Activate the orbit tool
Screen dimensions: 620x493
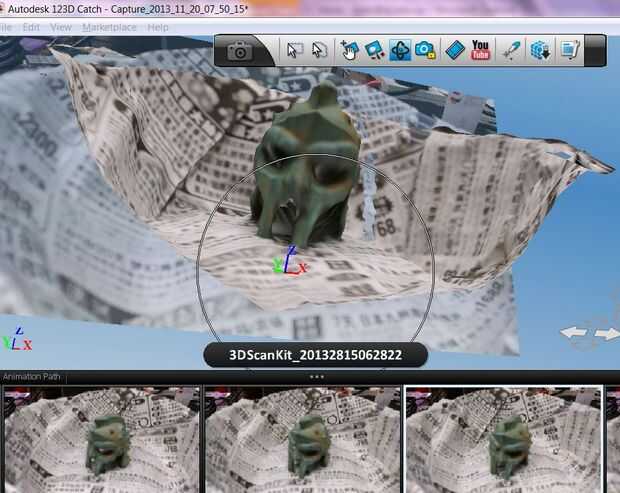tap(400, 50)
